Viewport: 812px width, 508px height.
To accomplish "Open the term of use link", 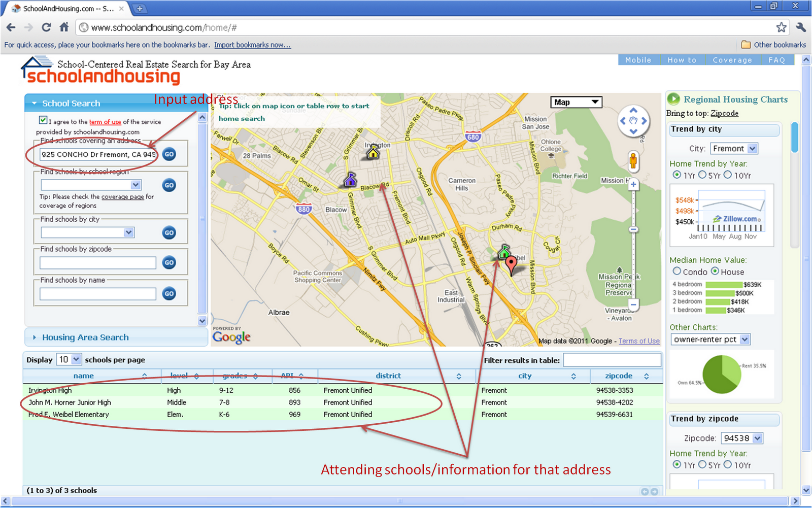I will coord(105,122).
